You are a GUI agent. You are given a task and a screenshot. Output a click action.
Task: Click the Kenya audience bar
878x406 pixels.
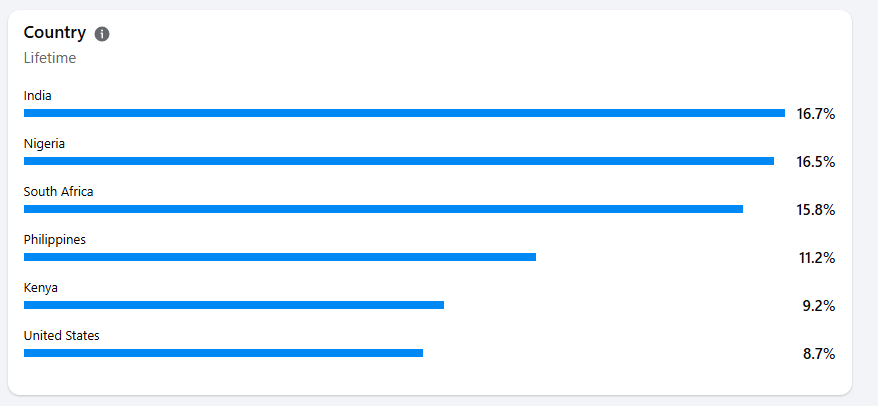coord(234,305)
